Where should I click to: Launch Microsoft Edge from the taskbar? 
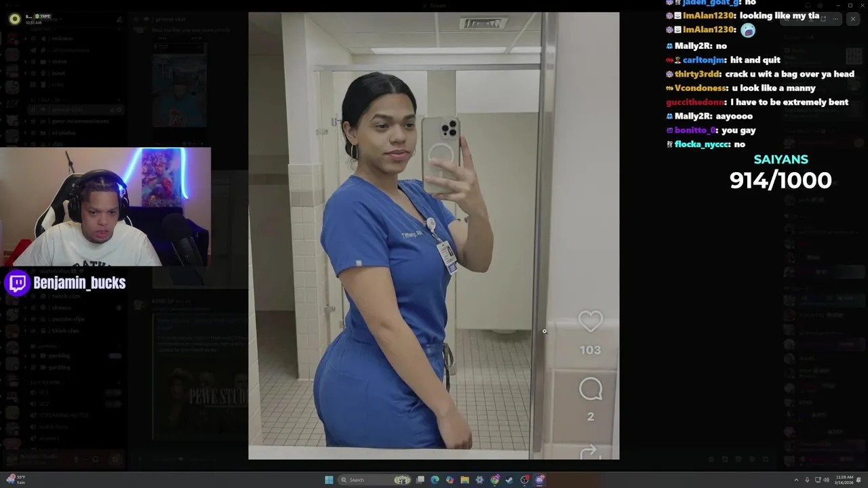[x=435, y=480]
